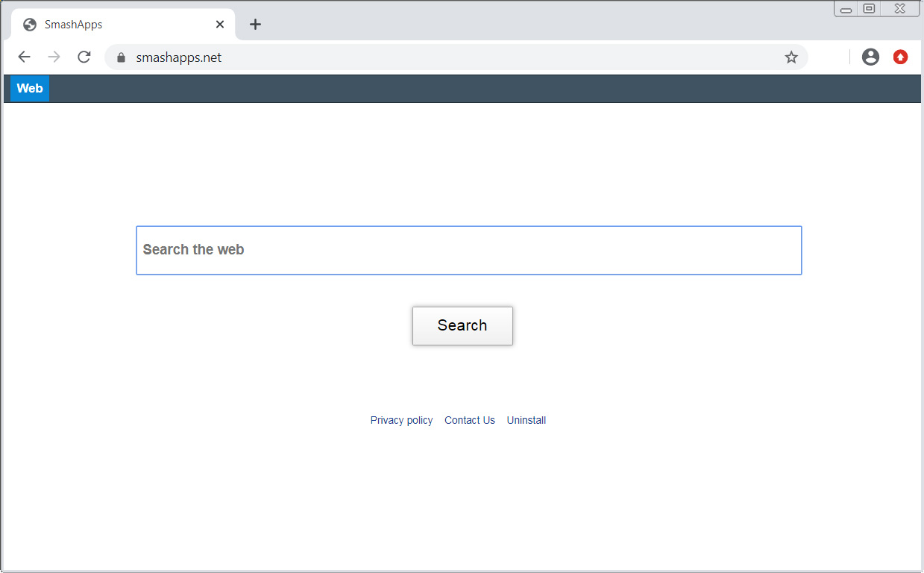Focus the smashapps.net address bar

(x=447, y=57)
